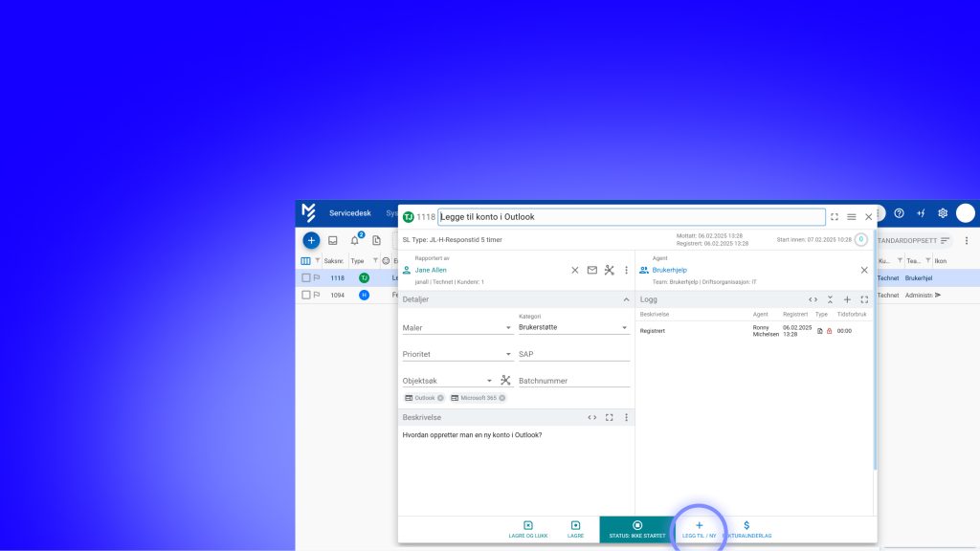The image size is (980, 551).
Task: Open the inbox tray icon in toolbar
Action: (333, 240)
